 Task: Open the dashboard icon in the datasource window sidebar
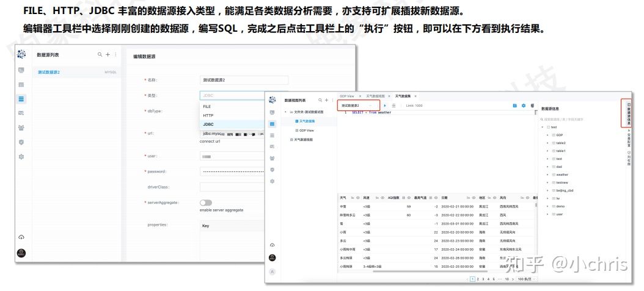[x=21, y=70]
